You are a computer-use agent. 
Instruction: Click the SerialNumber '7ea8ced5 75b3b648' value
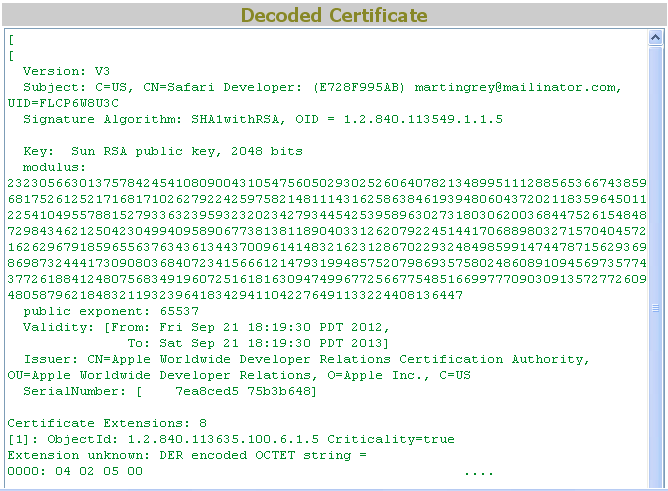click(245, 391)
